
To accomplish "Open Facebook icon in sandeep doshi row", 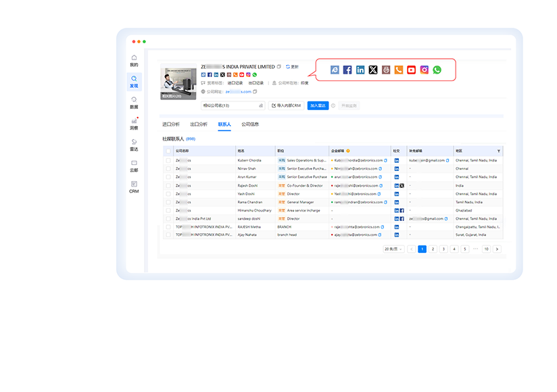I will pos(402,219).
